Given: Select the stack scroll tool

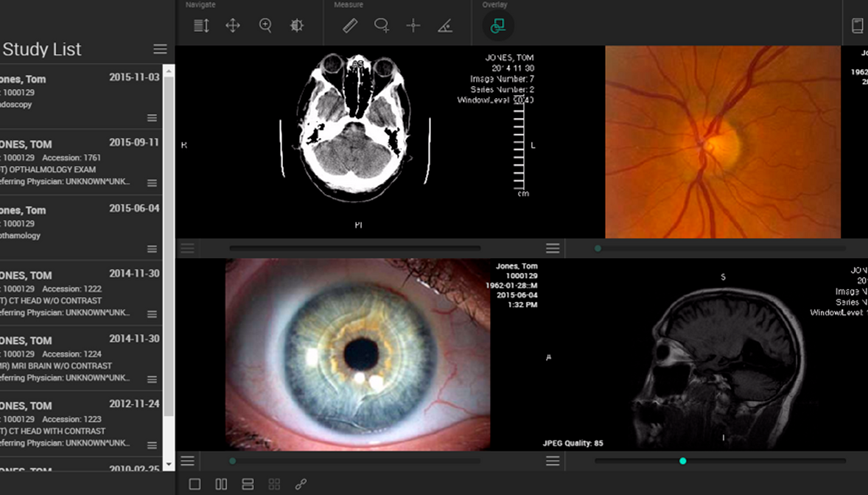Looking at the screenshot, I should [201, 26].
